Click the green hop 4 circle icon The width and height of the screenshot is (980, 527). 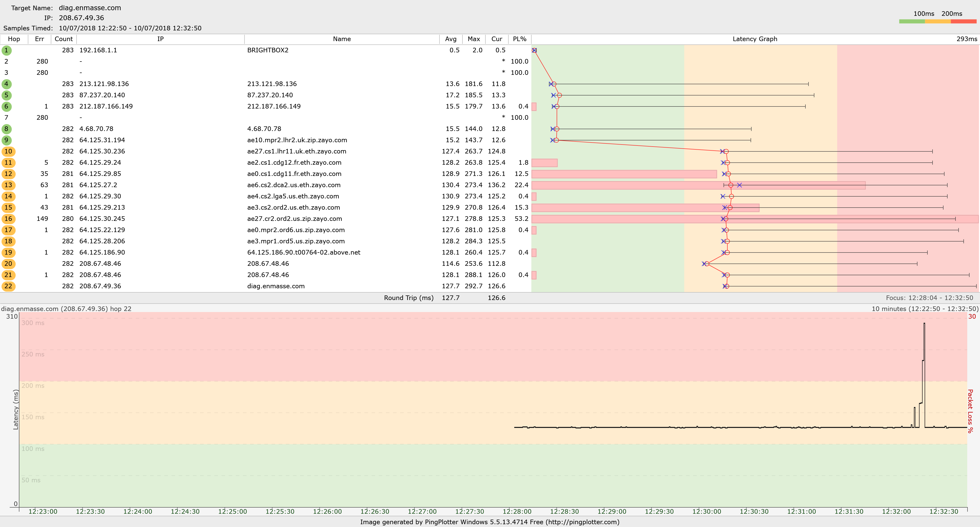[6, 84]
